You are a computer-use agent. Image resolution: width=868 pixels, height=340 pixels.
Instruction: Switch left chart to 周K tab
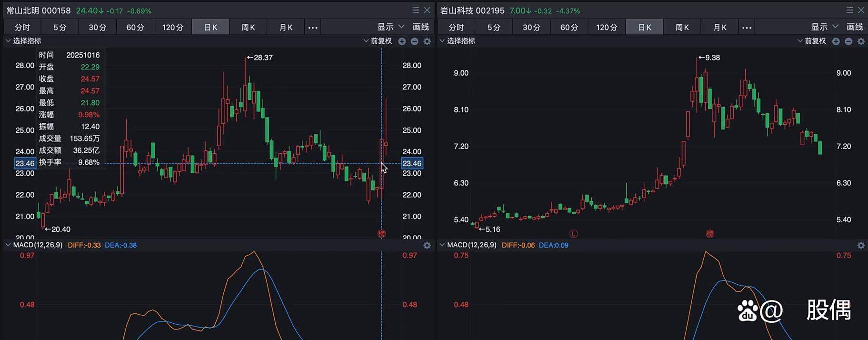tap(248, 27)
